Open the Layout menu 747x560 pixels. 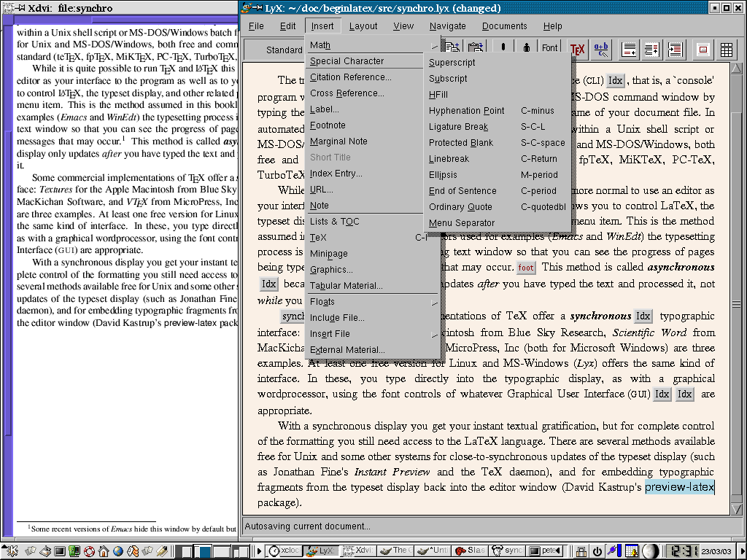[363, 26]
